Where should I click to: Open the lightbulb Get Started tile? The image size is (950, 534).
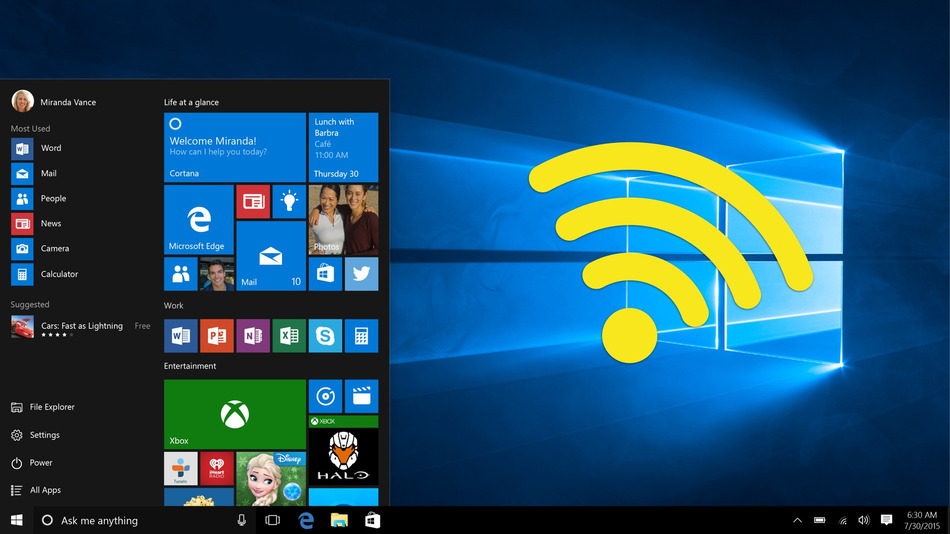coord(289,201)
